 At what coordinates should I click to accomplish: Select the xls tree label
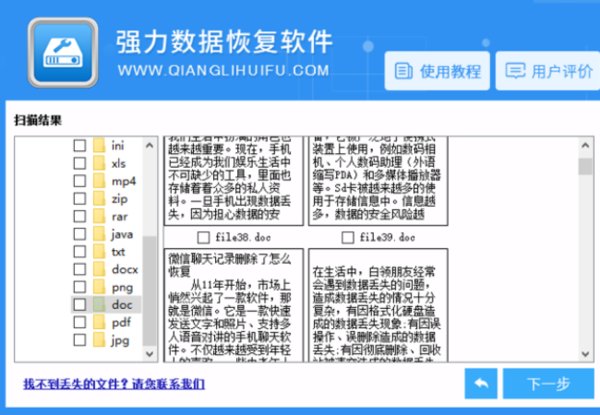click(119, 163)
